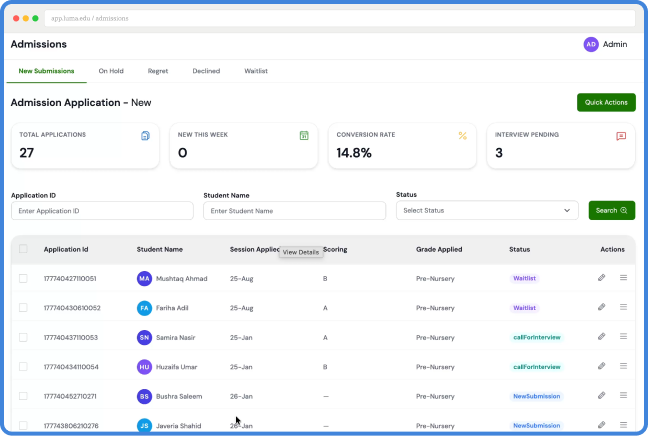Toggle the select-all checkbox in table header
This screenshot has width=648, height=436.
point(23,249)
